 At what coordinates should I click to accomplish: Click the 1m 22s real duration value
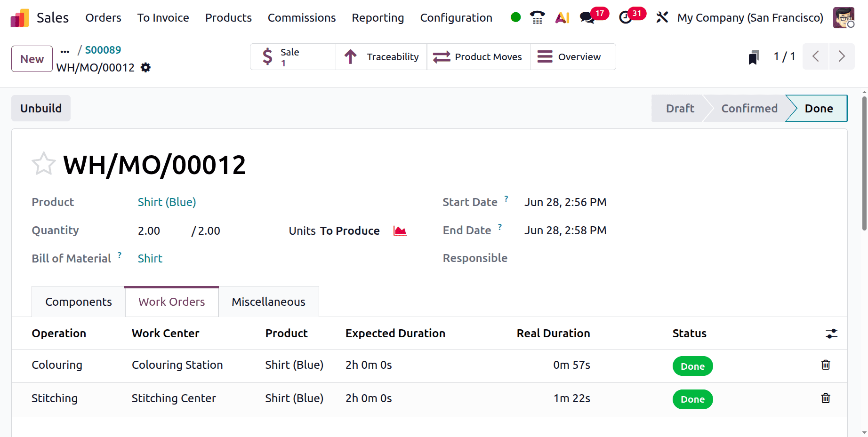(x=571, y=398)
